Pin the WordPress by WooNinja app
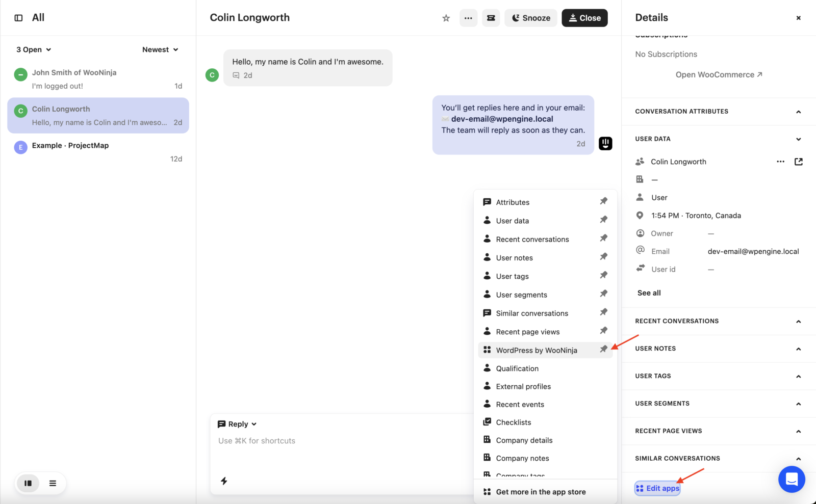Image resolution: width=816 pixels, height=504 pixels. [x=603, y=349]
